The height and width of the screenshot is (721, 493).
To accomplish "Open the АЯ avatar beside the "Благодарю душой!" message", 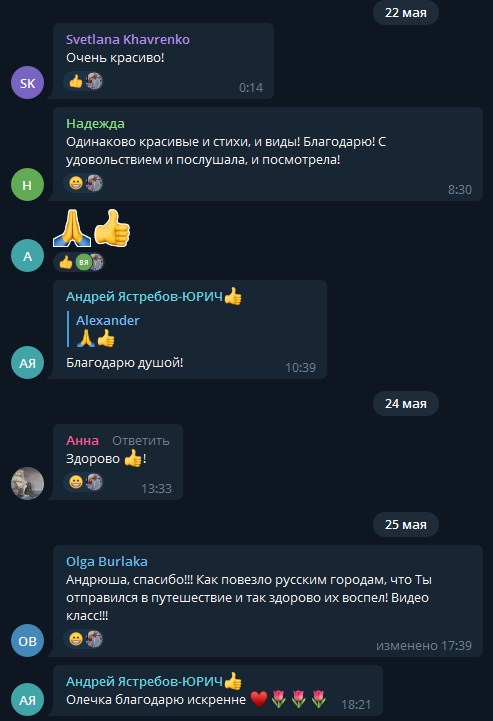I will [27, 363].
